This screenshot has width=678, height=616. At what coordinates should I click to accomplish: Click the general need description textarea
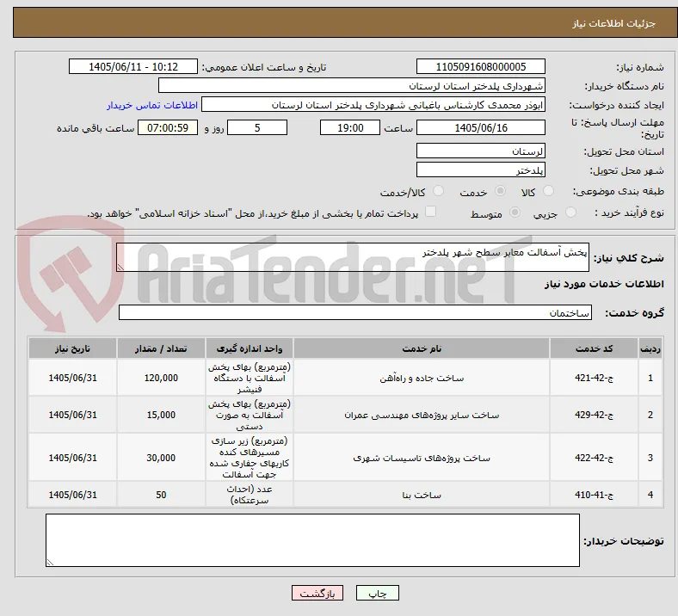click(x=353, y=257)
